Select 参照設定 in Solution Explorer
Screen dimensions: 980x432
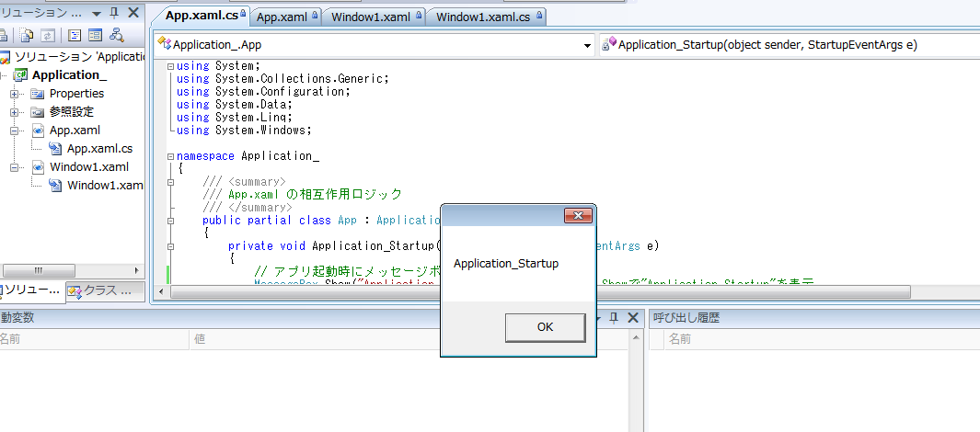coord(72,112)
